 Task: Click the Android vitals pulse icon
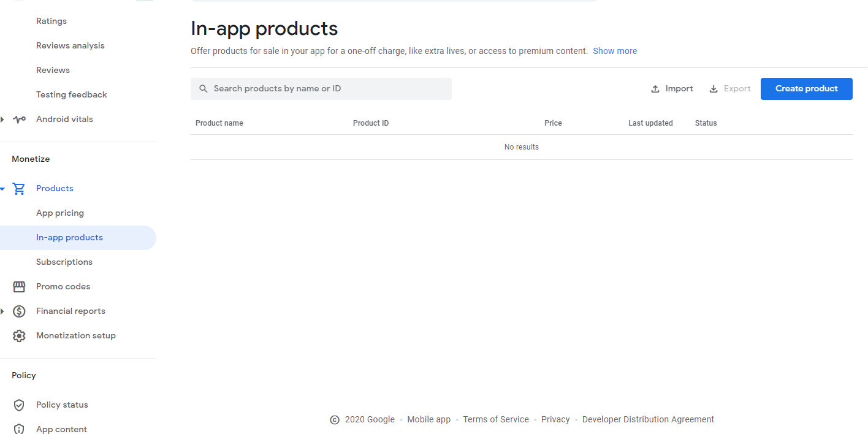pyautogui.click(x=19, y=120)
